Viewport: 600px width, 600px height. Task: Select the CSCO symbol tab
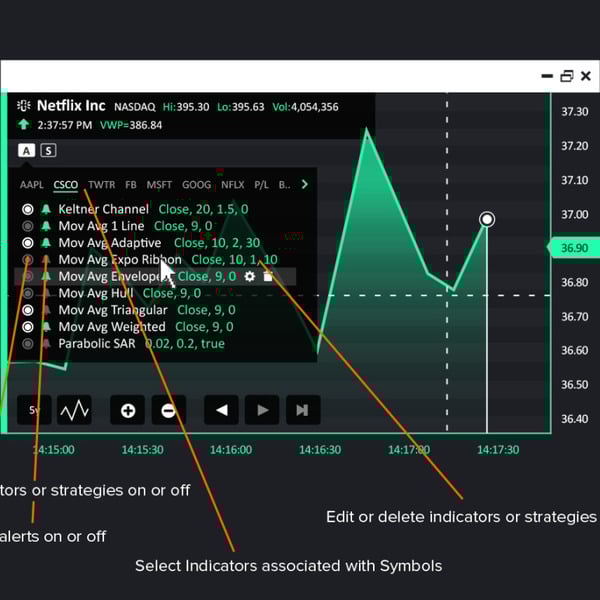click(66, 185)
